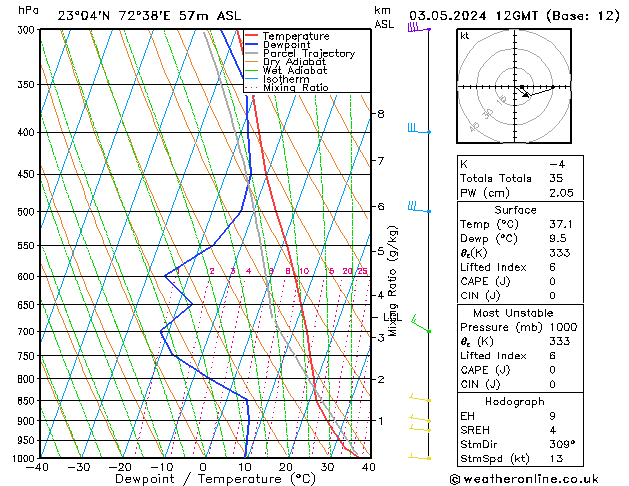Screen dimensions: 629x486
Task: Click the Hodograph section heading
Action: tap(515, 402)
